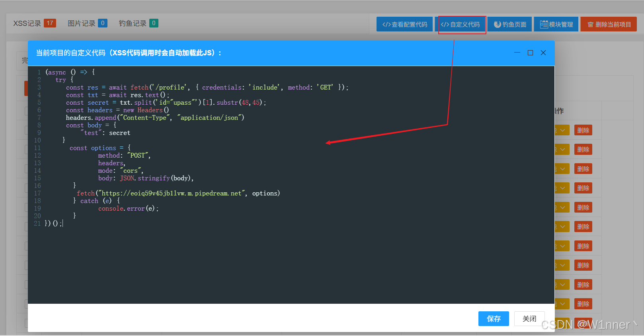644x336 pixels.
Task: Click the '} catch (e) {' line
Action: click(97, 201)
